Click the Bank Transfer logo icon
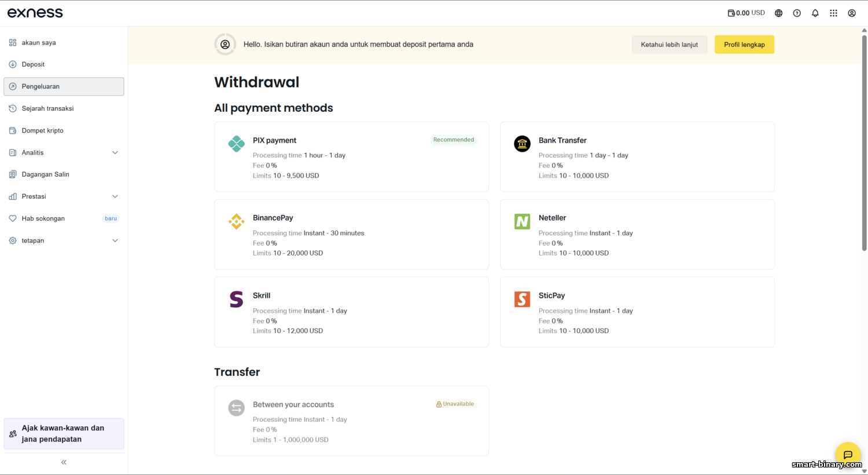This screenshot has height=475, width=868. 522,143
